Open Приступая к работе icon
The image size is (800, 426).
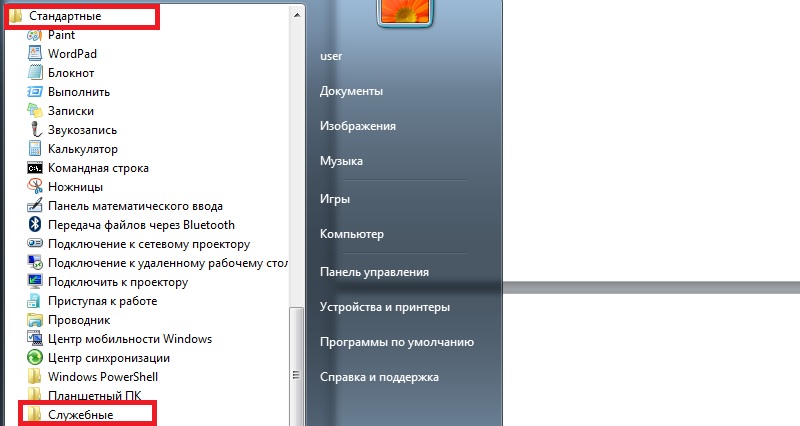(35, 300)
